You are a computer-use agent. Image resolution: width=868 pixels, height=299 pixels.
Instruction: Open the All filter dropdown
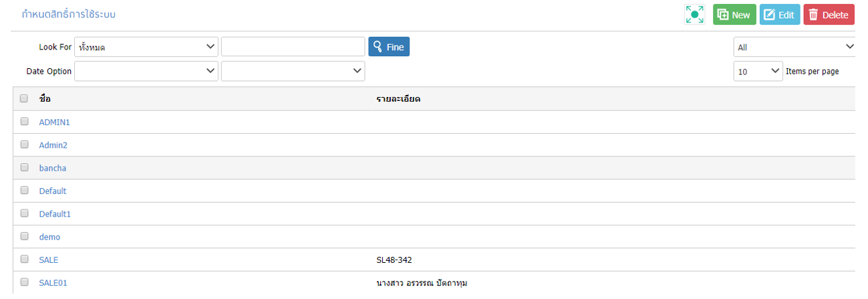[794, 47]
